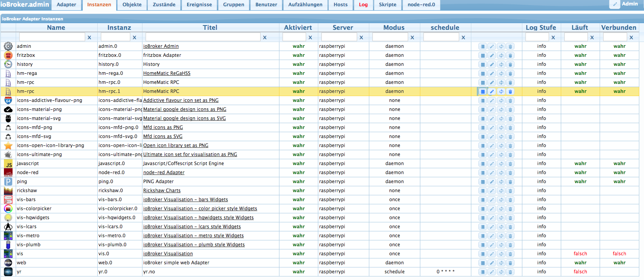Switch to the Adapter tab
This screenshot has width=644, height=280.
pos(66,5)
